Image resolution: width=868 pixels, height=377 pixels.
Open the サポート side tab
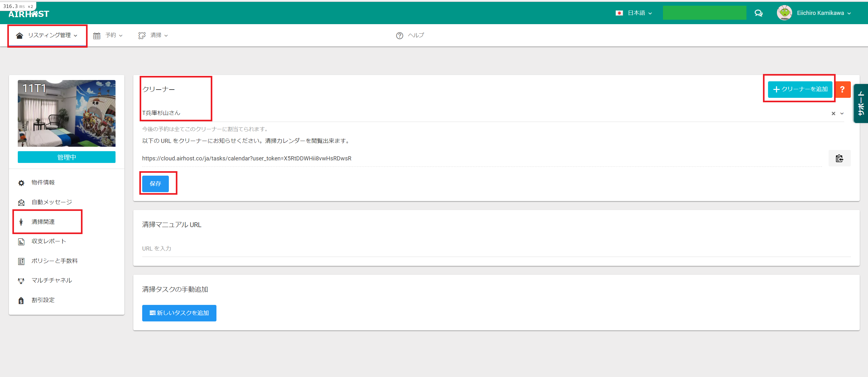[x=861, y=103]
